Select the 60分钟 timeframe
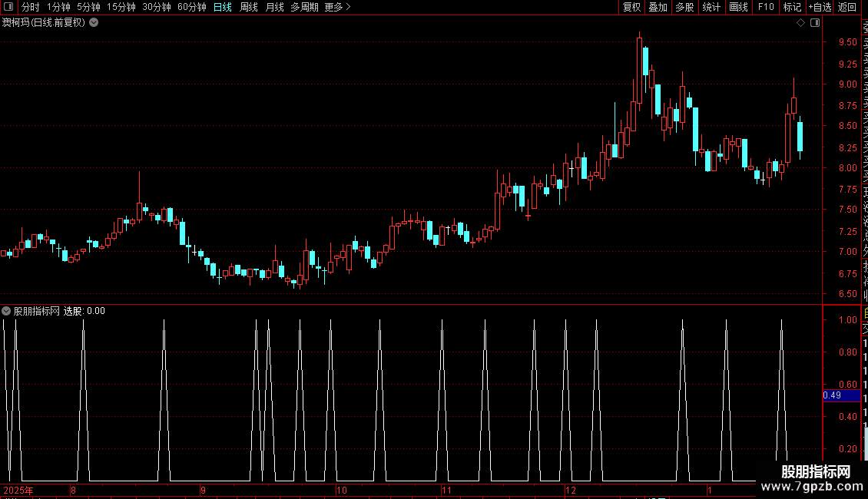The image size is (868, 499). point(191,7)
